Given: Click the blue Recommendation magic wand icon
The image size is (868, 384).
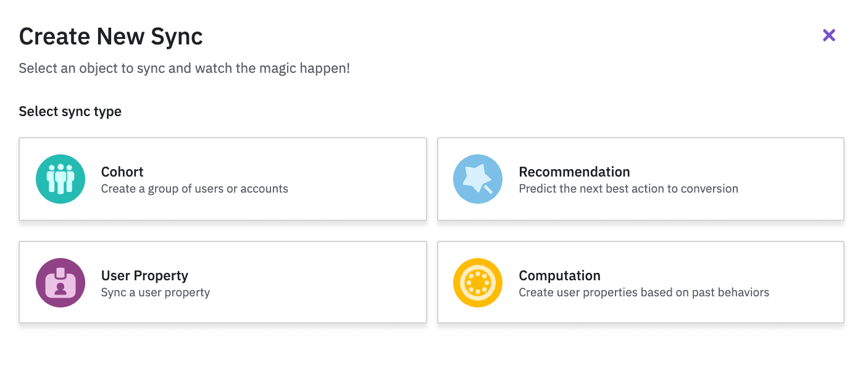Looking at the screenshot, I should (477, 179).
